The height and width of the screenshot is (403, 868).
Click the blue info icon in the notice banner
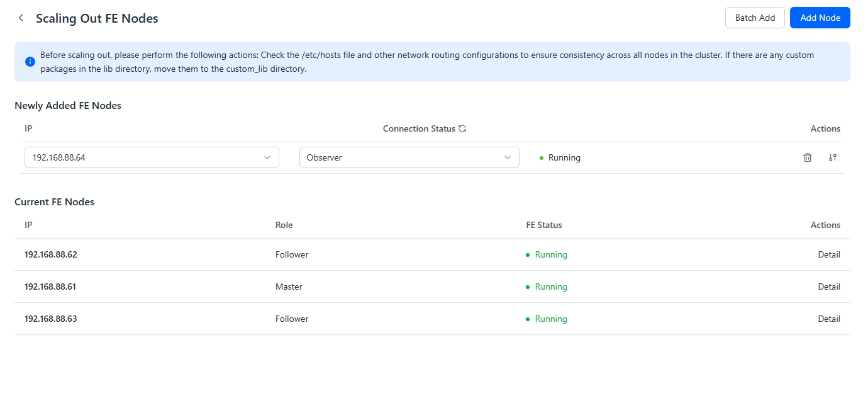coord(30,62)
